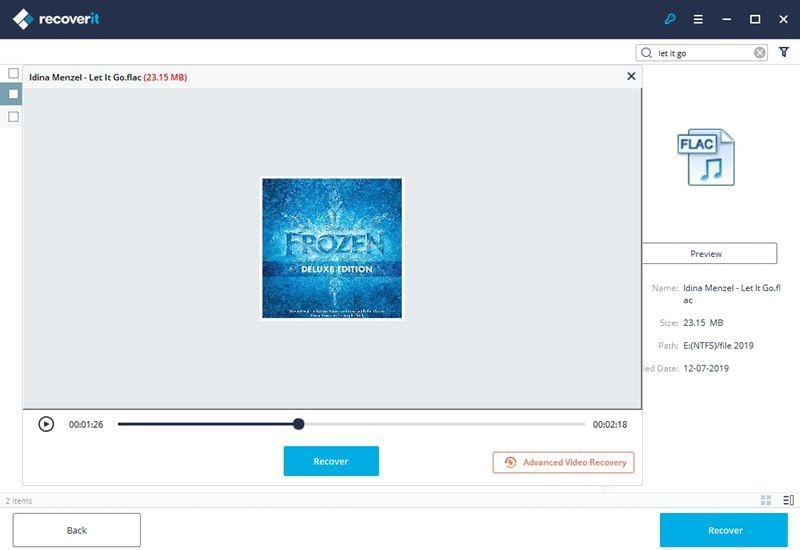Close the Recoverit application window
This screenshot has height=550, width=800.
point(784,19)
